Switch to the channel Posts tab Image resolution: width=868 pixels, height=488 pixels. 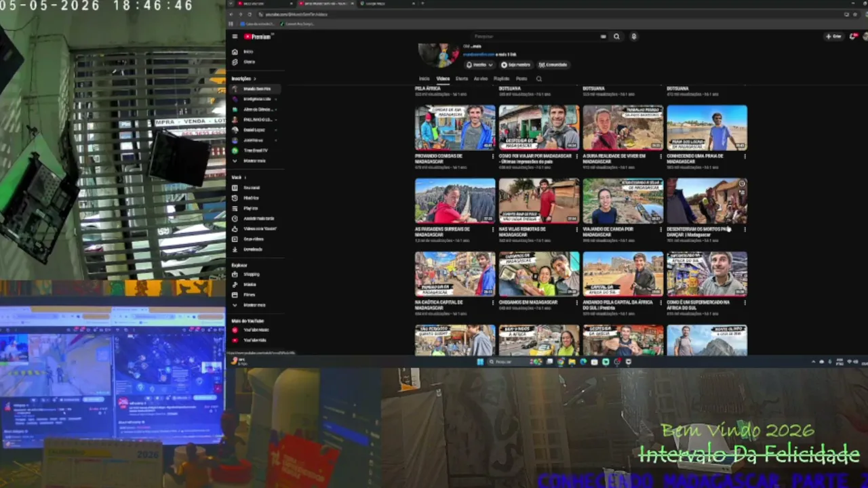[x=521, y=79]
